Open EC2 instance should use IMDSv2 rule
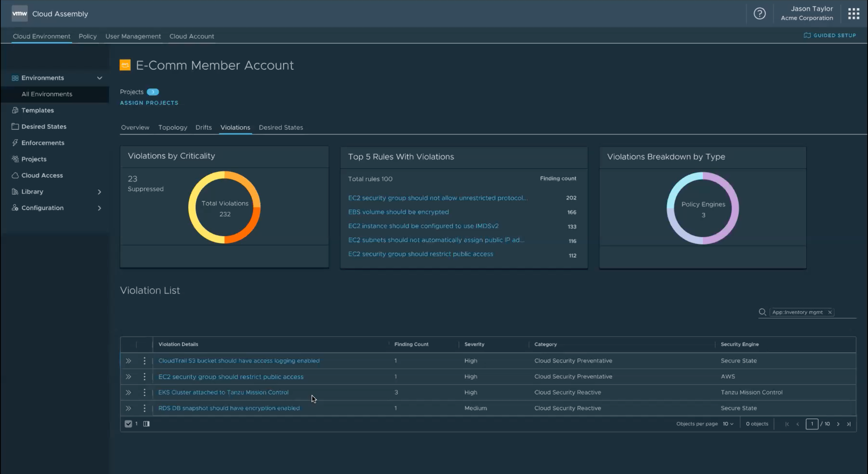This screenshot has height=474, width=868. (x=423, y=226)
